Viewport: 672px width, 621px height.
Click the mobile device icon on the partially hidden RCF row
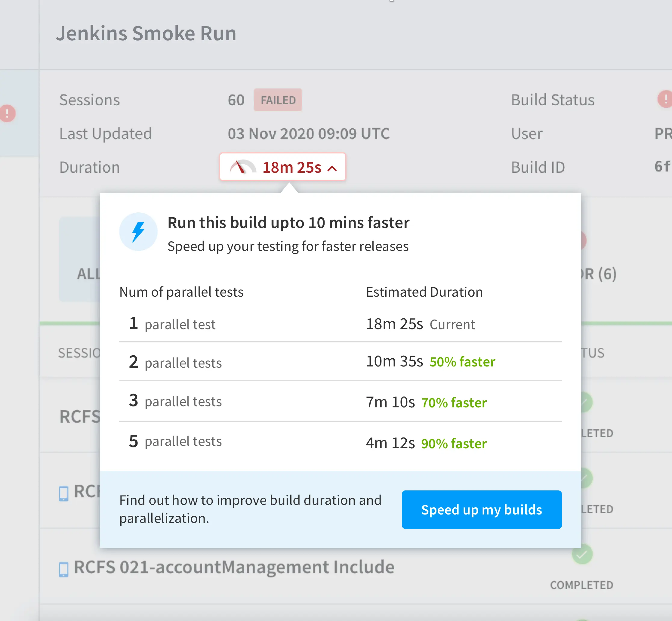click(63, 493)
